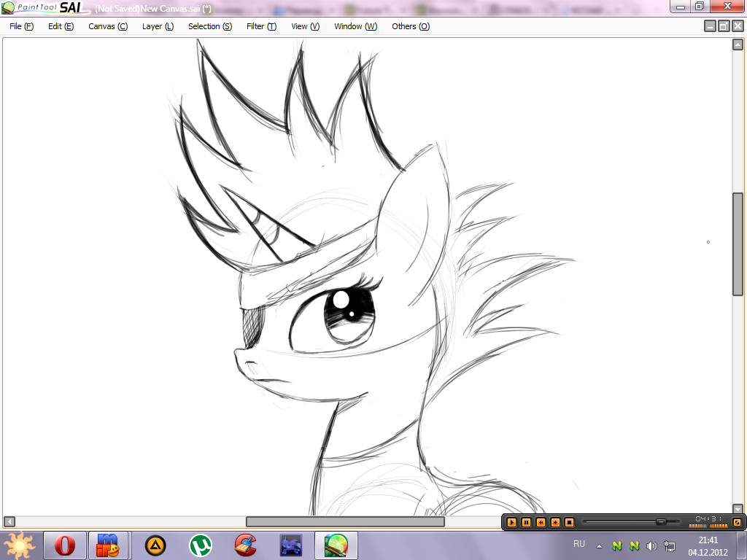Click the PaintTool SAI taskbar button

tap(336, 545)
